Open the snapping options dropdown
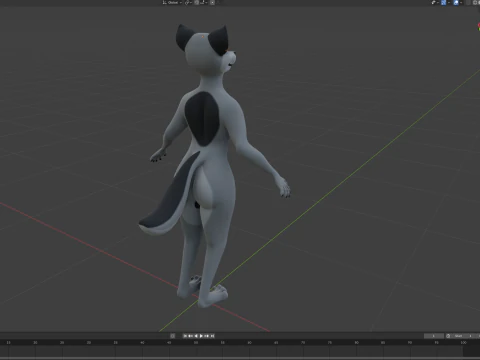The width and height of the screenshot is (480, 360). 203,3
